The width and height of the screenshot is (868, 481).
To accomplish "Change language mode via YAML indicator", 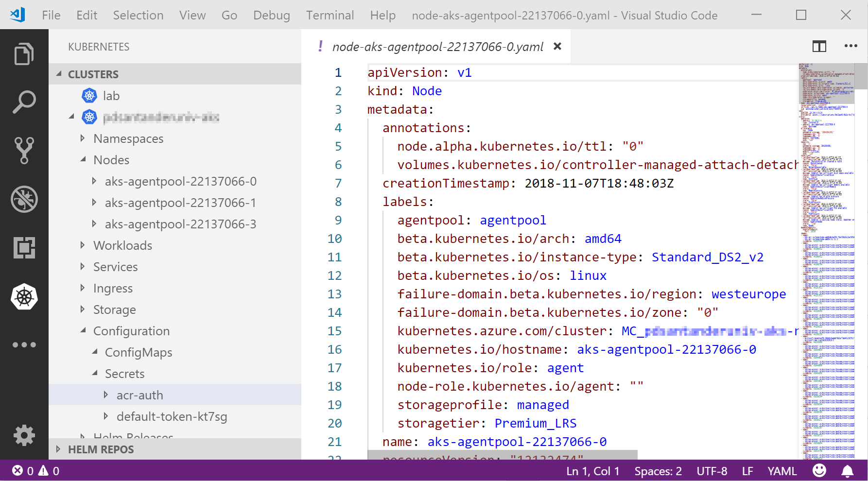I will [782, 471].
